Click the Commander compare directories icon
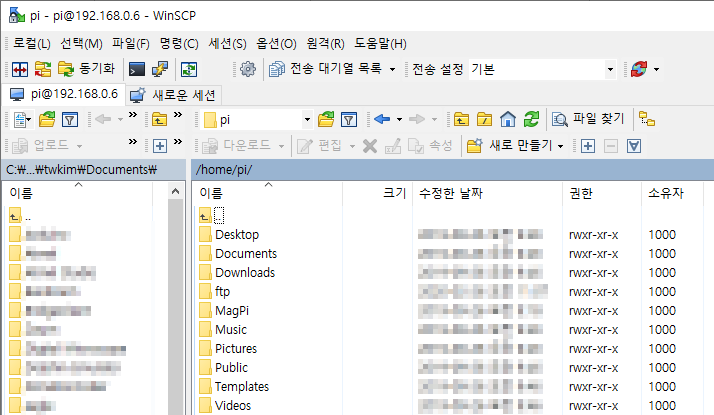 (20, 70)
